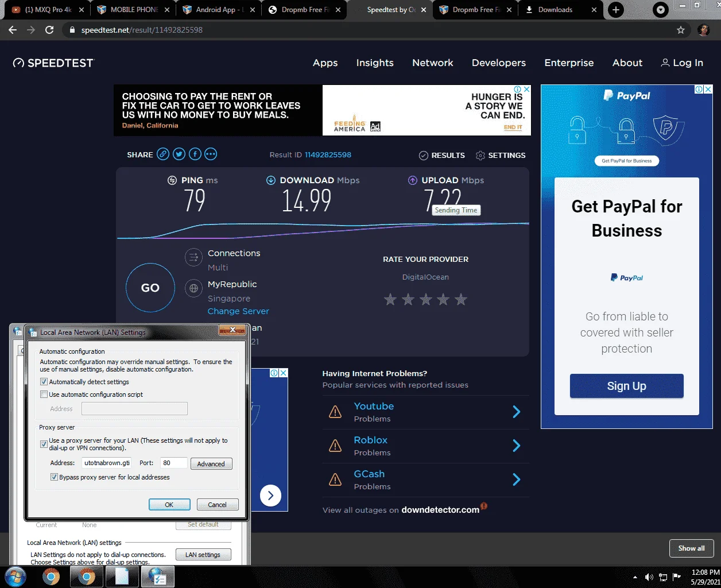
Task: Click Advanced proxy settings button
Action: tap(211, 464)
